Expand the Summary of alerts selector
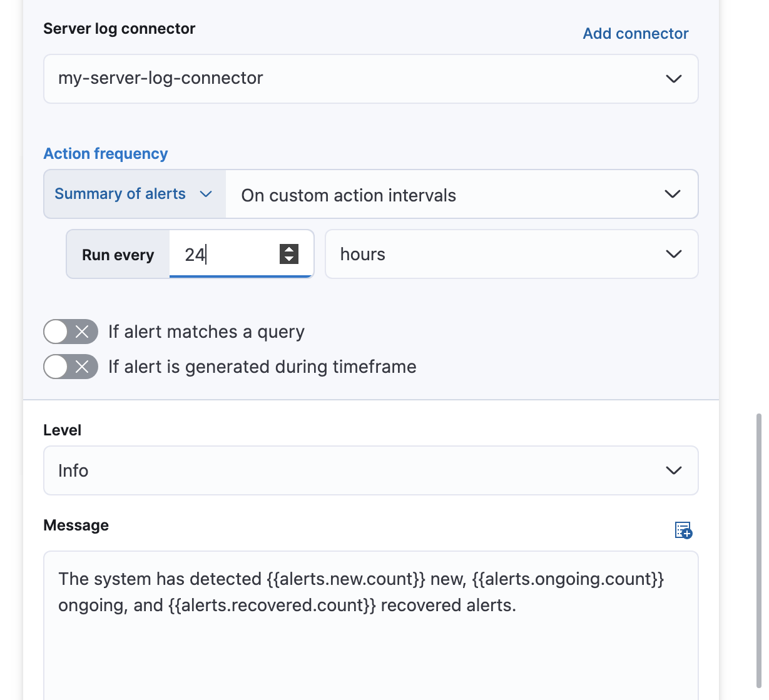 [x=133, y=194]
